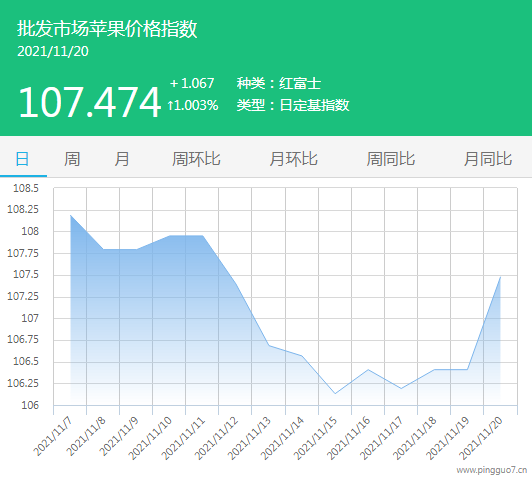Click the 批发市场苹果价格指数 title

[107, 28]
